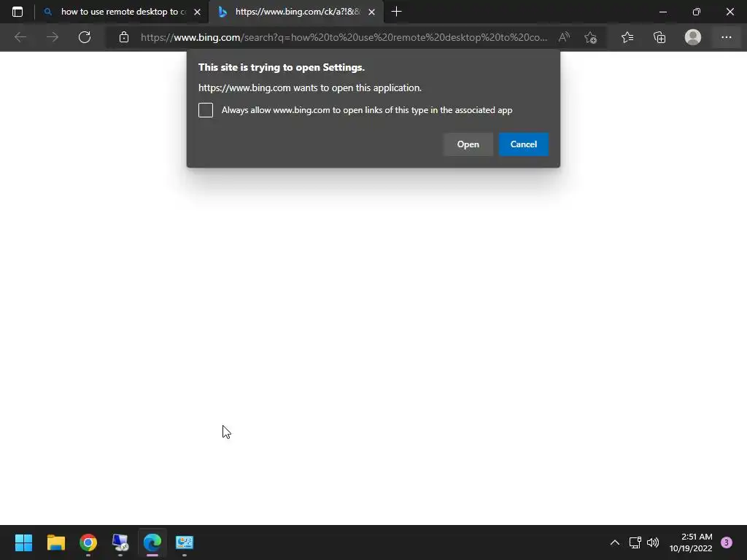Show hidden system tray icons
This screenshot has width=747, height=560.
(x=615, y=542)
